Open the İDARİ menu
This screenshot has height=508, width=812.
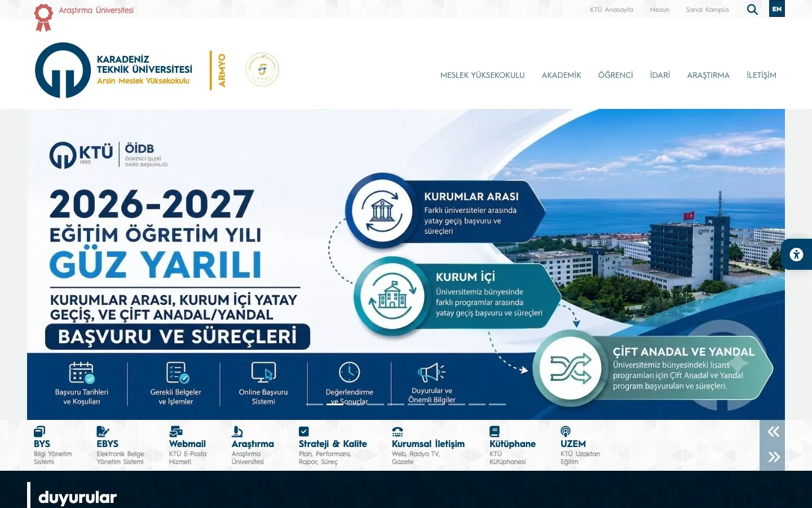[x=660, y=75]
